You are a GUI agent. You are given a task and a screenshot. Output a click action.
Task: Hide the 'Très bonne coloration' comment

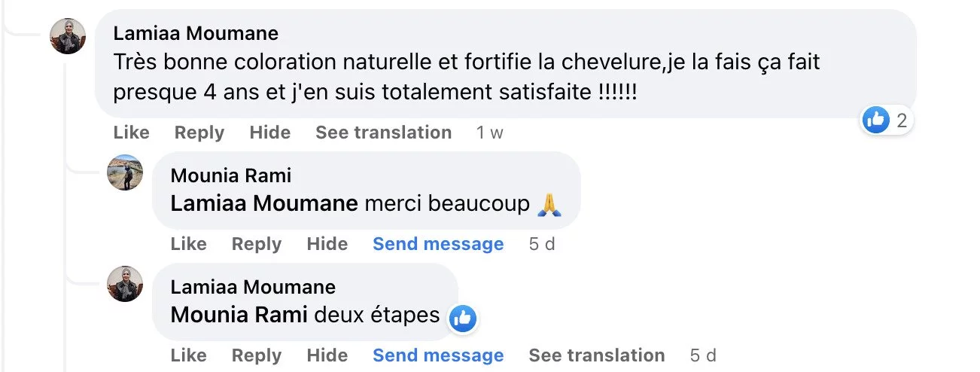269,133
